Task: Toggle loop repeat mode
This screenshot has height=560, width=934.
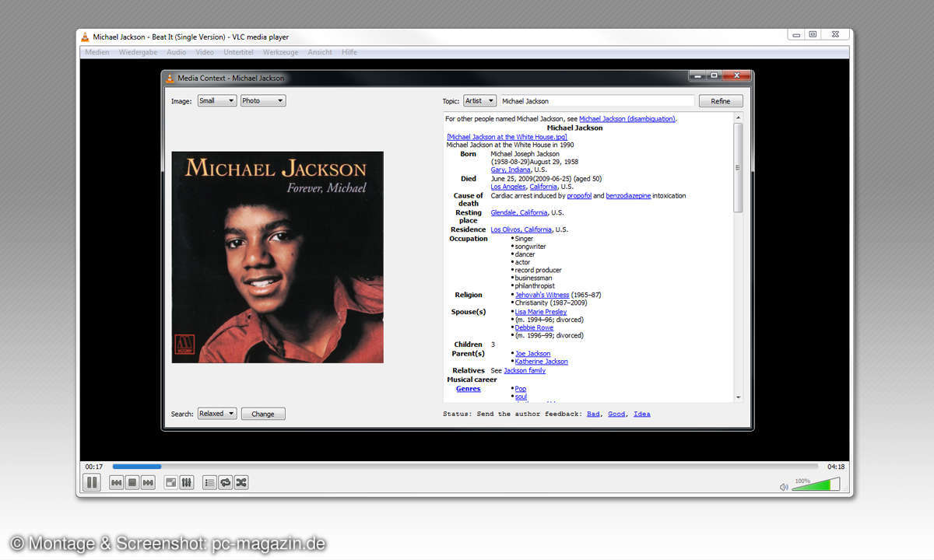Action: tap(226, 483)
